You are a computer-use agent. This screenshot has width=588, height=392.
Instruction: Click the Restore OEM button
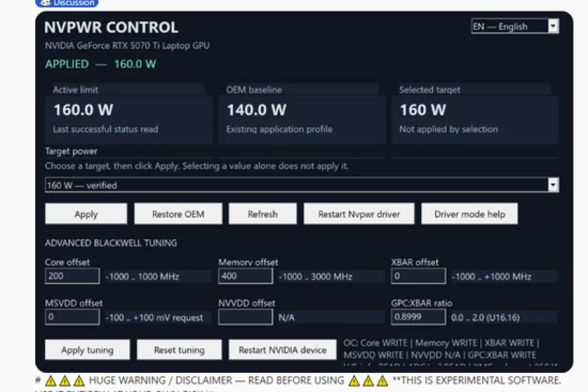tap(178, 214)
